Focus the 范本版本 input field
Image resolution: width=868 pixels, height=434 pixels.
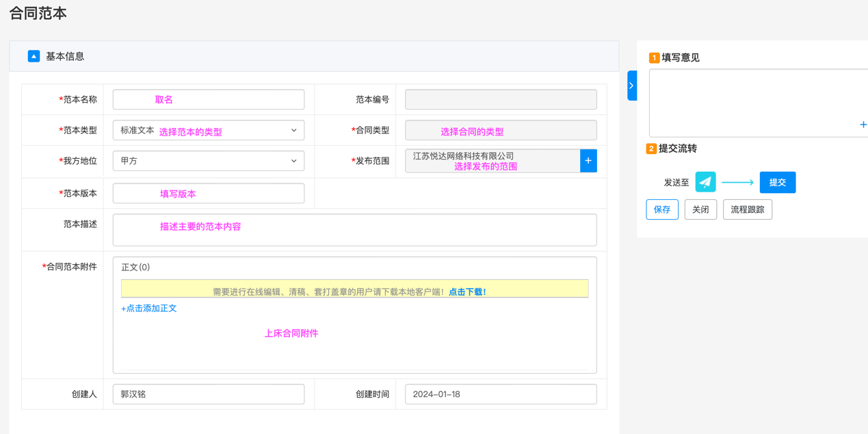pyautogui.click(x=208, y=193)
